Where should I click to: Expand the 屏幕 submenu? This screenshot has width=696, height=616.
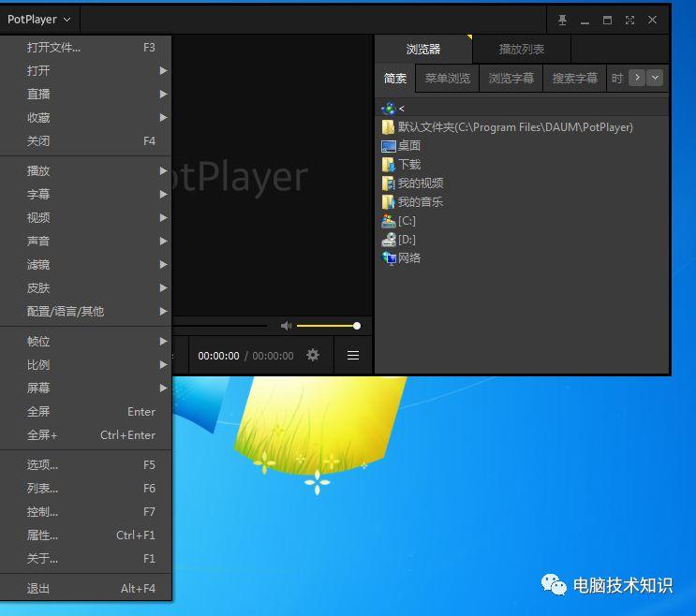click(x=85, y=389)
